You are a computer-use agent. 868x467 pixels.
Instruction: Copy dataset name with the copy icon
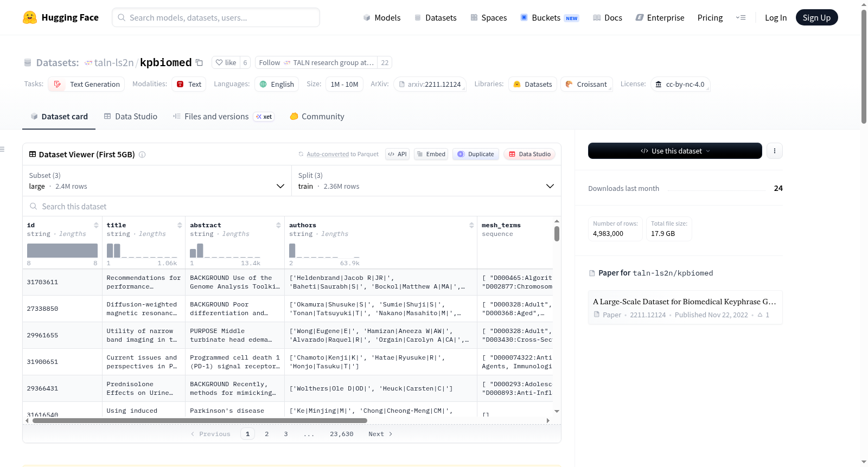pos(199,62)
